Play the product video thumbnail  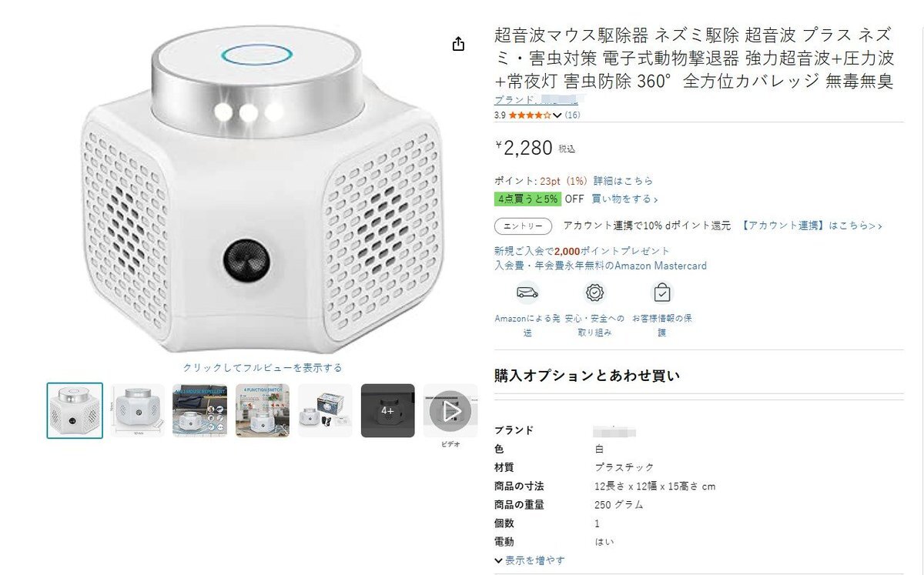point(450,411)
